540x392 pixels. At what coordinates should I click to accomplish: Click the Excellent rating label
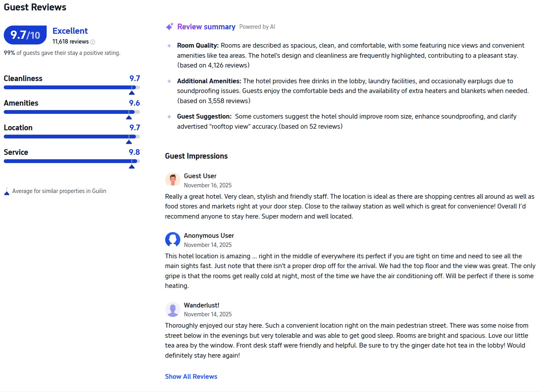[x=70, y=31]
